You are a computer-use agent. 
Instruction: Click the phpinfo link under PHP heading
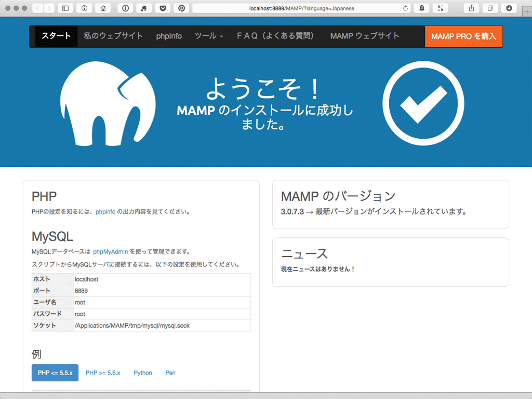(x=105, y=212)
